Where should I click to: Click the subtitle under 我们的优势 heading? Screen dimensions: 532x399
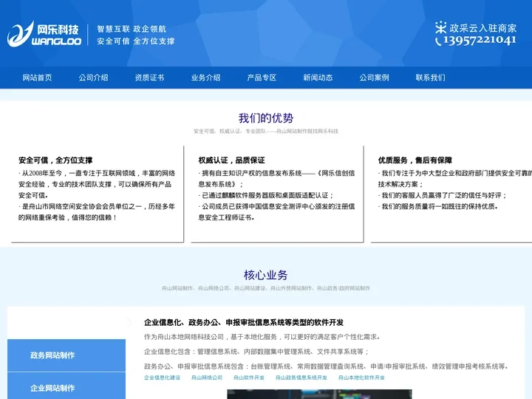[266, 132]
